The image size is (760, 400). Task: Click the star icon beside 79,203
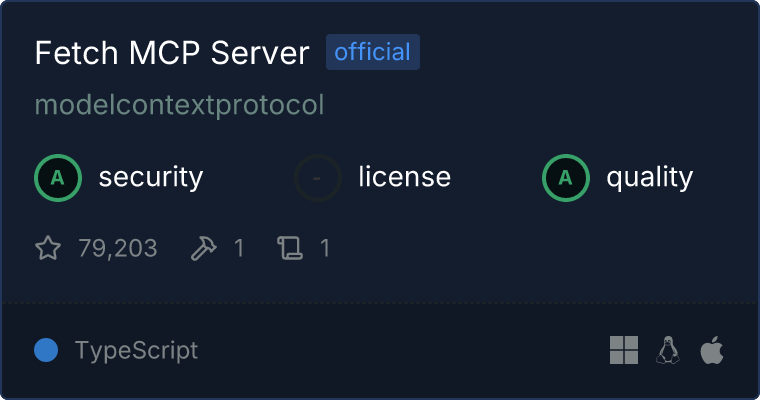(48, 248)
